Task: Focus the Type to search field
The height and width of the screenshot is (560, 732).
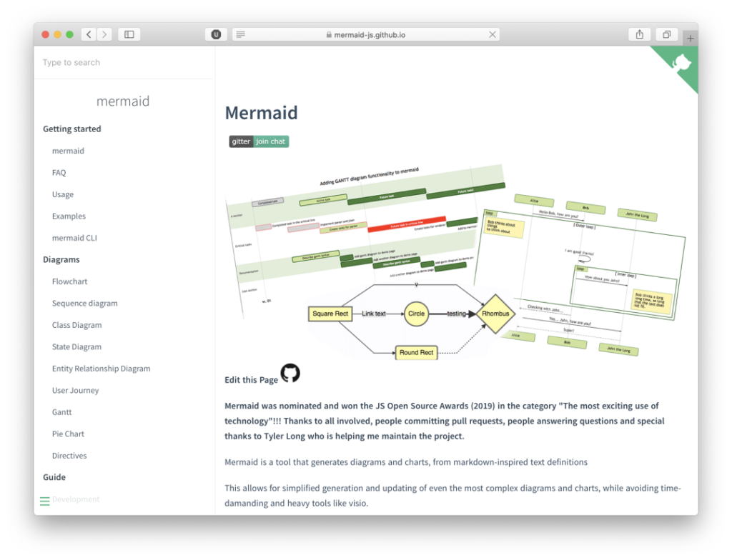Action: click(123, 63)
